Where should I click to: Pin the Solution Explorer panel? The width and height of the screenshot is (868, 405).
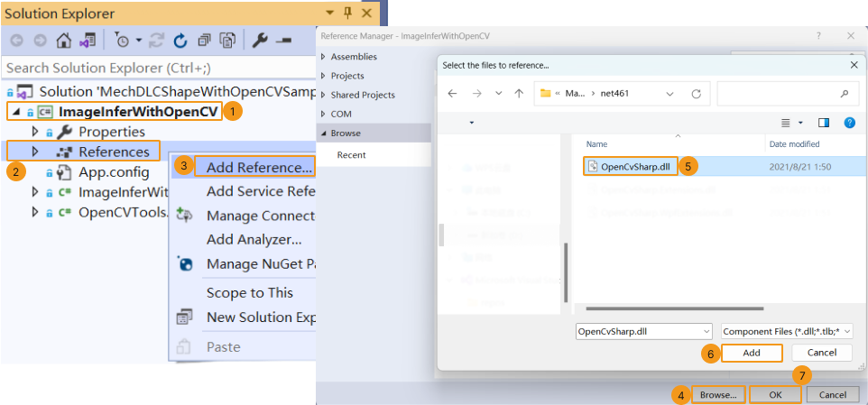tap(347, 13)
